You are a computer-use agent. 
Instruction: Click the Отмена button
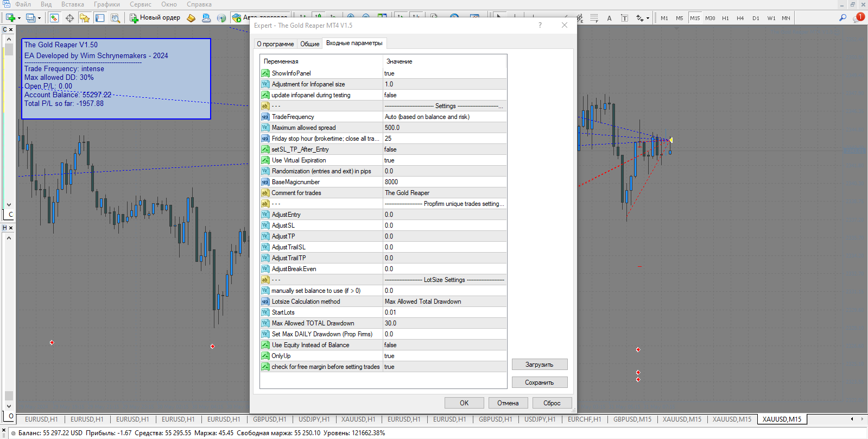click(x=508, y=403)
